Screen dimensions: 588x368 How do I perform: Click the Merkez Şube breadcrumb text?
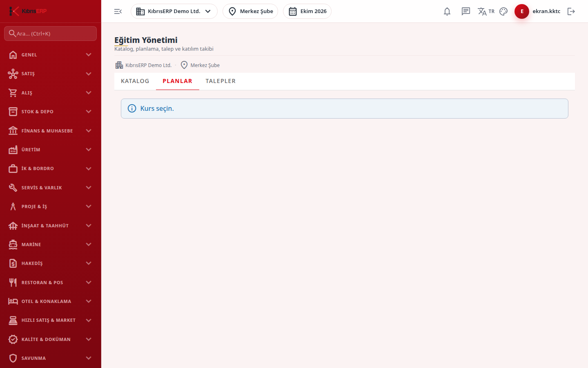tap(205, 65)
